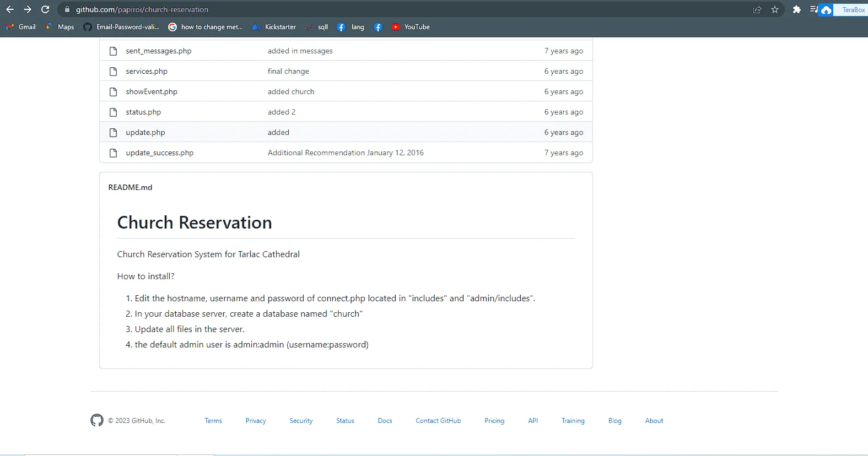The height and width of the screenshot is (456, 868).
Task: Open the 'added church' commit message
Action: 291,91
